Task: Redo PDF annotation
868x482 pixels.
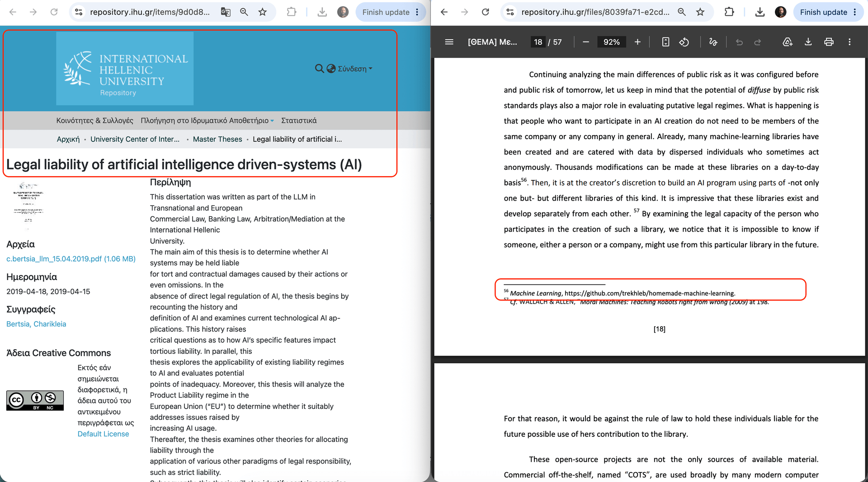Action: (758, 42)
